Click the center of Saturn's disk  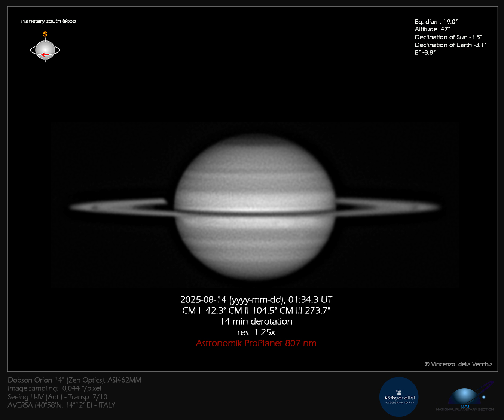(255, 207)
